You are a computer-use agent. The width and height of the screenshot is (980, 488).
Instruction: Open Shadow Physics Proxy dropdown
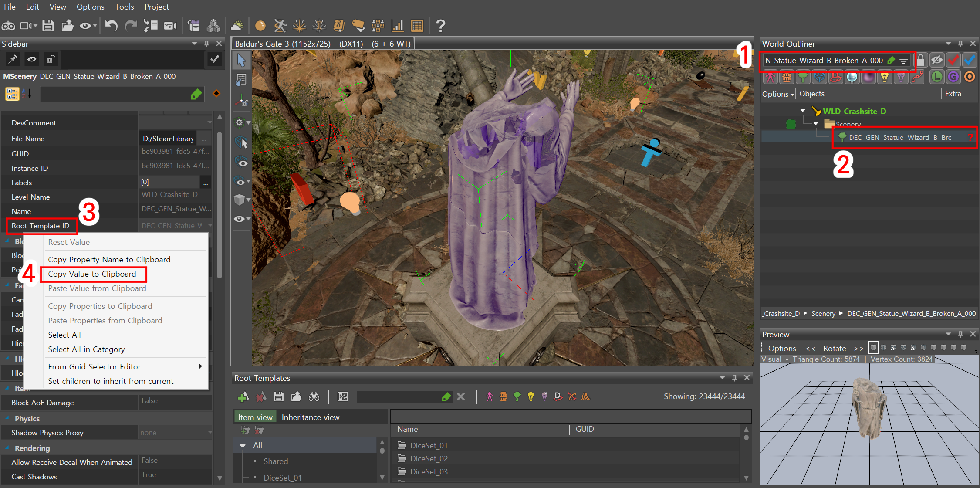click(210, 433)
